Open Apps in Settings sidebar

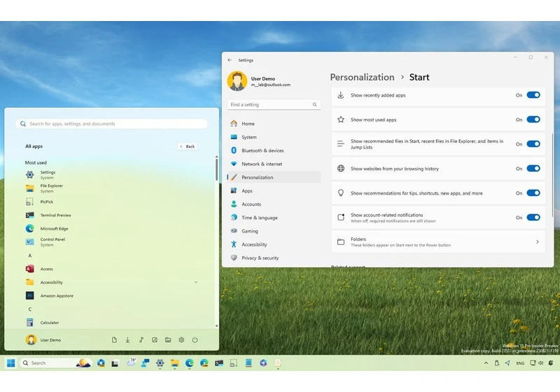274,190
